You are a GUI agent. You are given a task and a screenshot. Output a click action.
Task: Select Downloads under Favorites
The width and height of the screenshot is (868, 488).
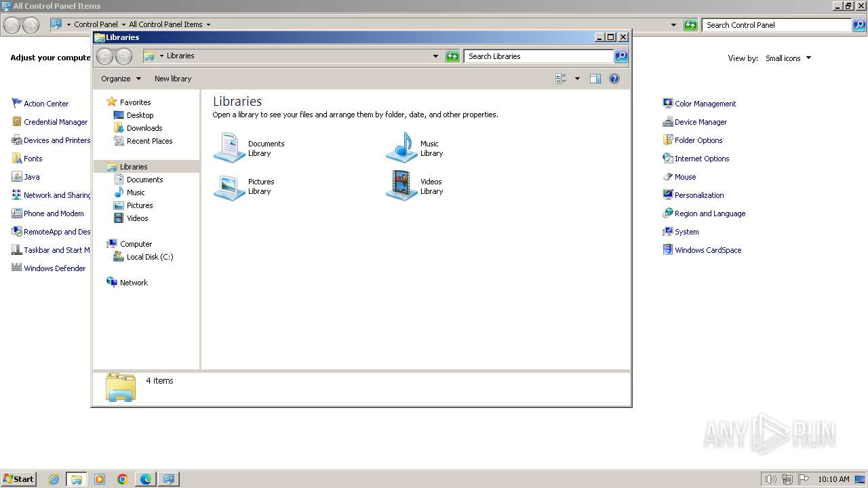(x=144, y=128)
